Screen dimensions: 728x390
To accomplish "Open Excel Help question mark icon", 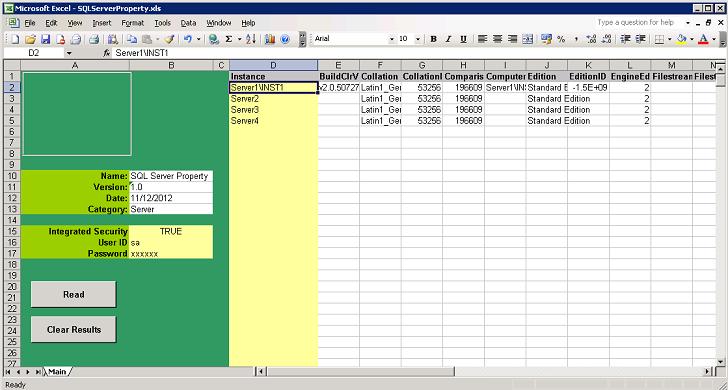I will (x=285, y=39).
